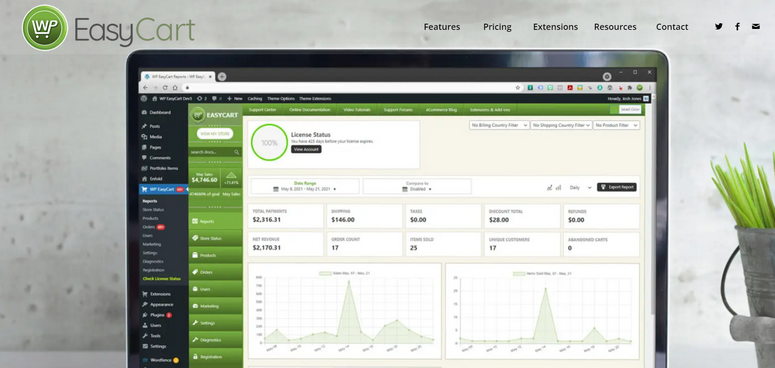Click the WP EasyCart site logo
Screen dimensions: 775x368
(x=108, y=28)
